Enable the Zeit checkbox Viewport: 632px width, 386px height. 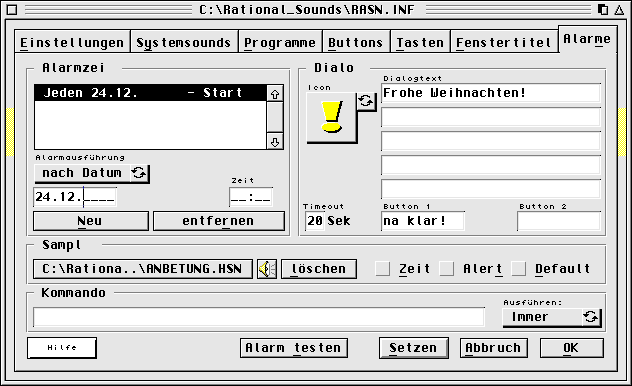coord(383,269)
